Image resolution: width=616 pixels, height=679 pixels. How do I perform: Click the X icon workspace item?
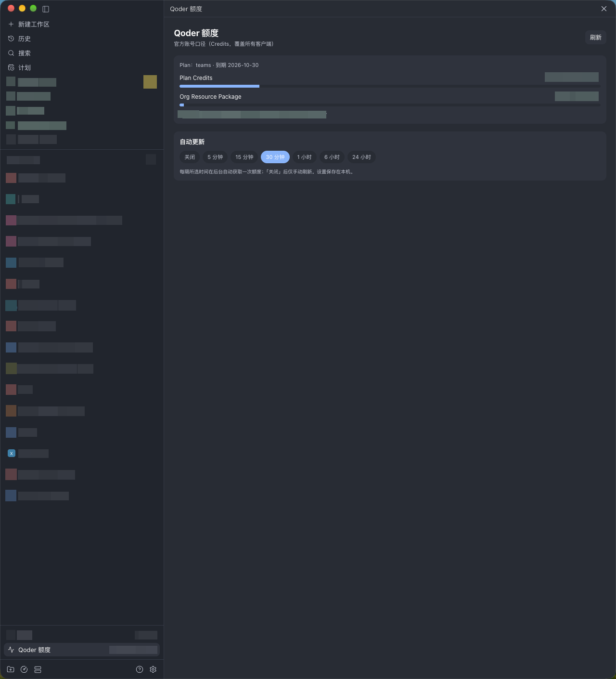point(12,453)
